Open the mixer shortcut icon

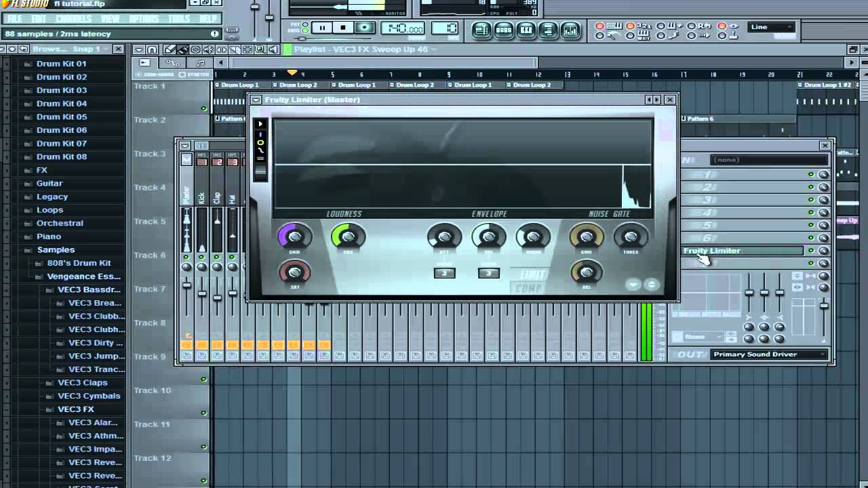coord(570,29)
